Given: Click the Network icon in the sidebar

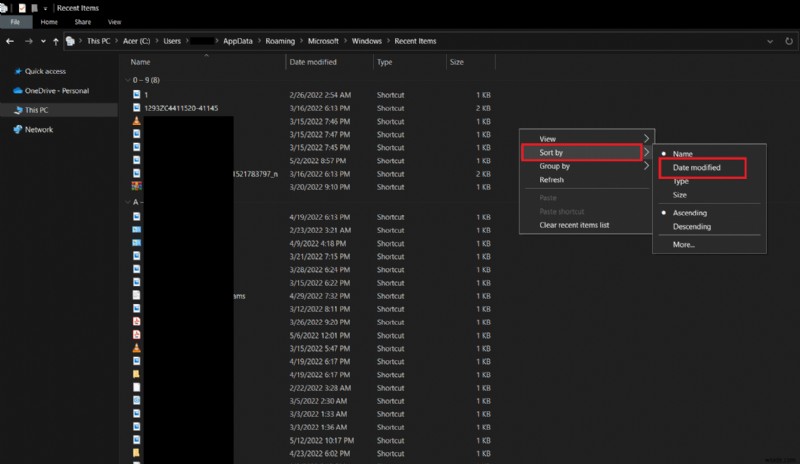Looking at the screenshot, I should (x=18, y=130).
